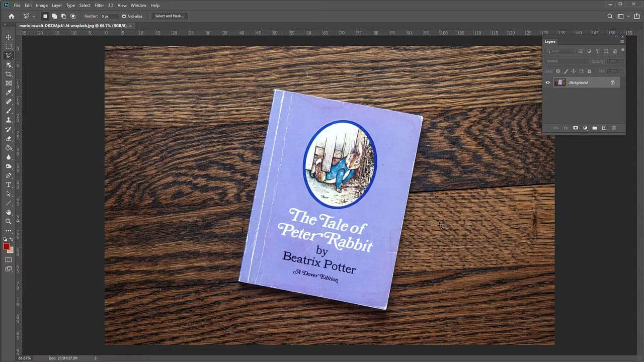The width and height of the screenshot is (644, 362).
Task: Select the Hand tool
Action: click(9, 212)
